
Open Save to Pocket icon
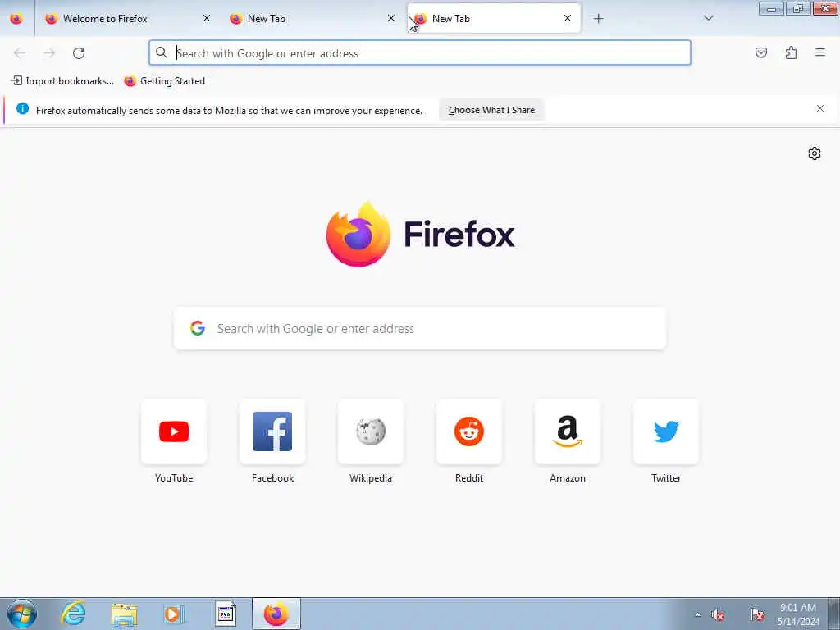pos(761,52)
